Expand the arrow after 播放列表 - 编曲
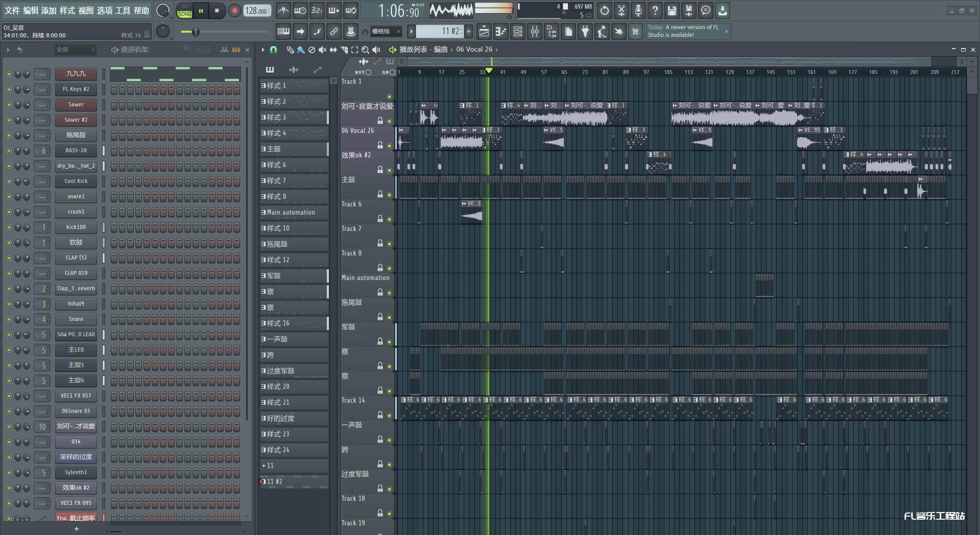980x535 pixels. click(x=451, y=50)
